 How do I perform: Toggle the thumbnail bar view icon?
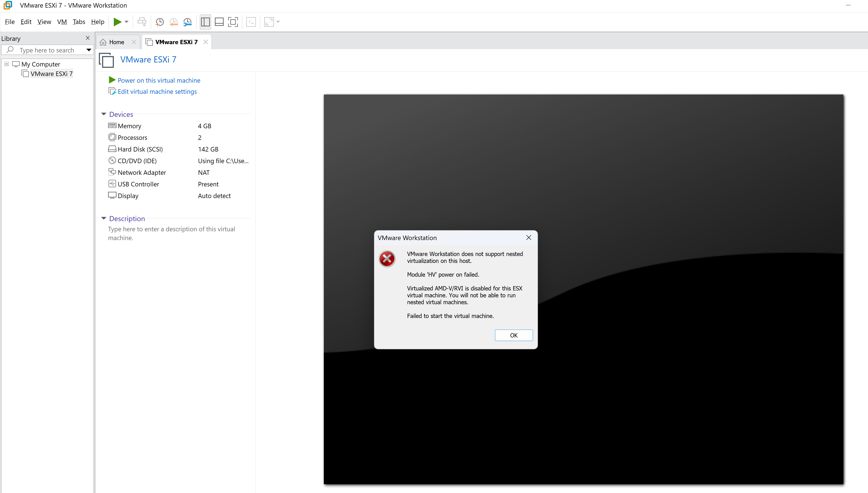pos(219,22)
